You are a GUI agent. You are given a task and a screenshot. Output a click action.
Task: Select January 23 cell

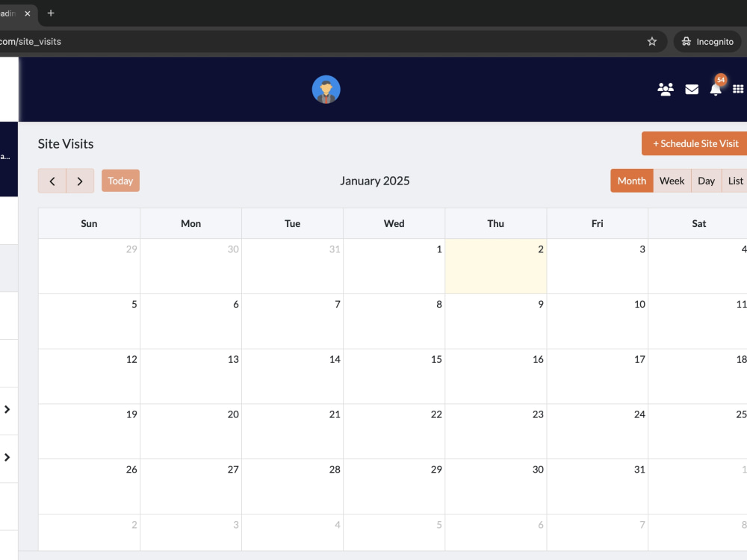click(495, 432)
